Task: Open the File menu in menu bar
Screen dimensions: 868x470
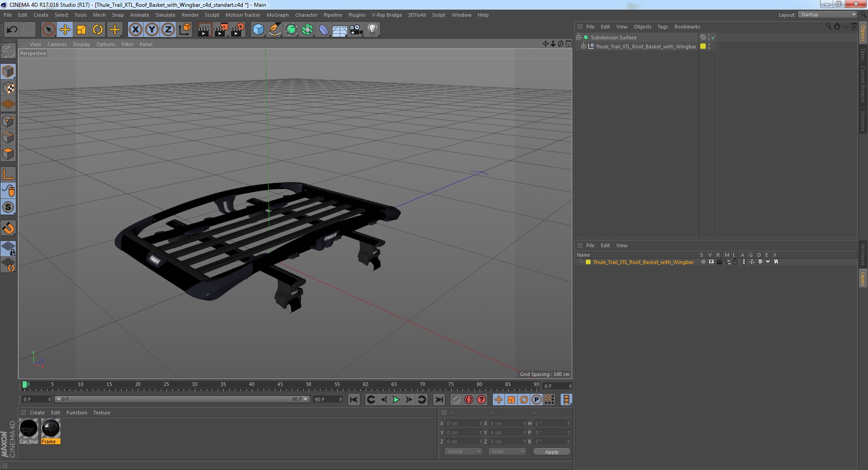Action: click(8, 15)
